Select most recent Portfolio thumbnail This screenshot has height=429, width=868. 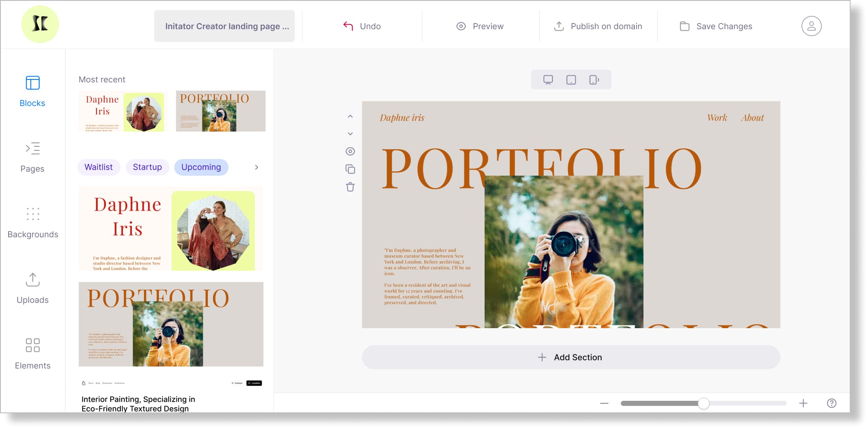221,111
